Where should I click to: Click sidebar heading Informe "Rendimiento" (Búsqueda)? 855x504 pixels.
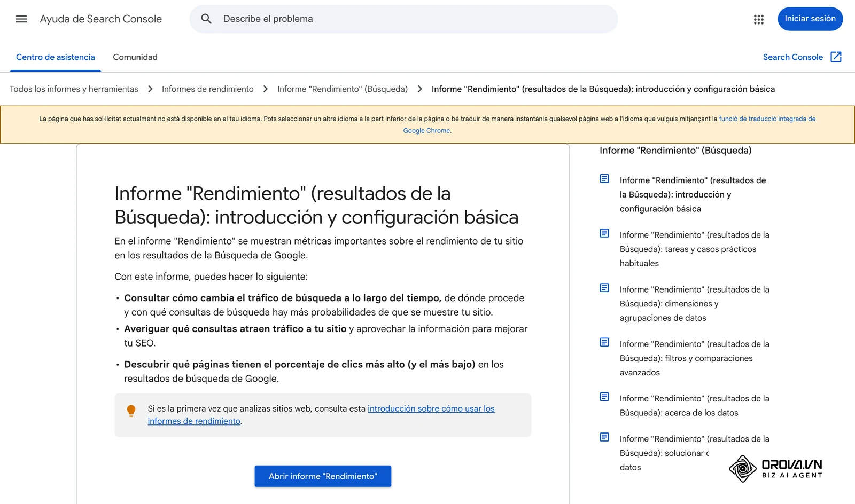coord(675,151)
